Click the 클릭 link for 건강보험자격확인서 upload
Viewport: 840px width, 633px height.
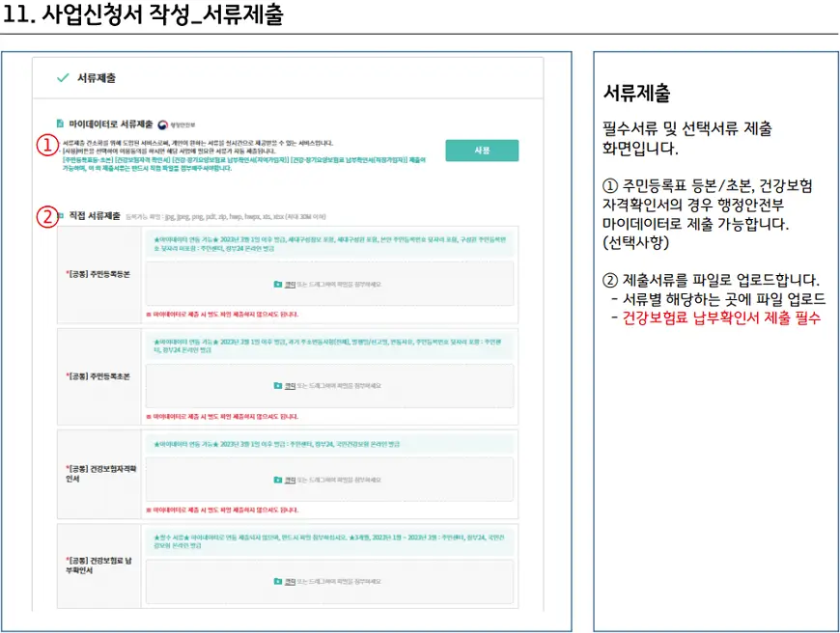pyautogui.click(x=290, y=479)
